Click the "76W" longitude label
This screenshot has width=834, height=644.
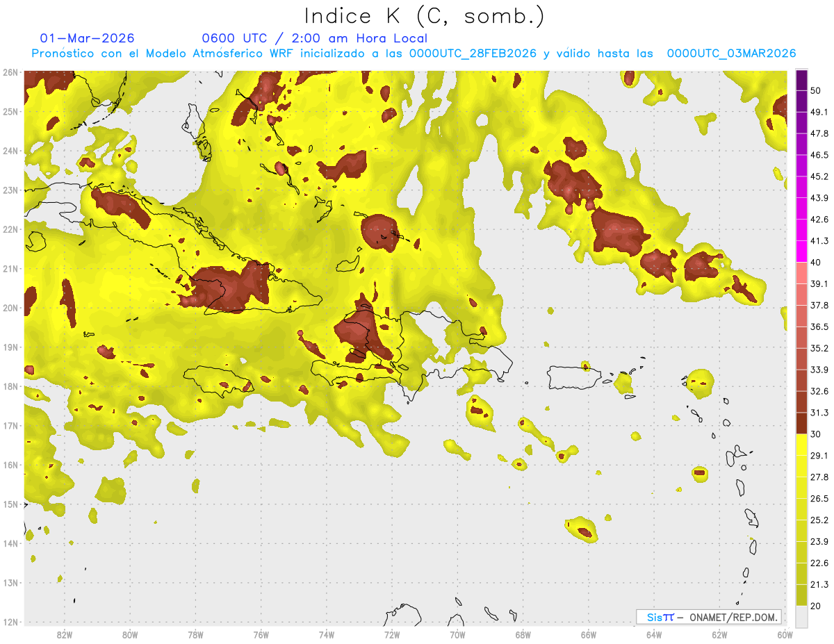pyautogui.click(x=261, y=635)
